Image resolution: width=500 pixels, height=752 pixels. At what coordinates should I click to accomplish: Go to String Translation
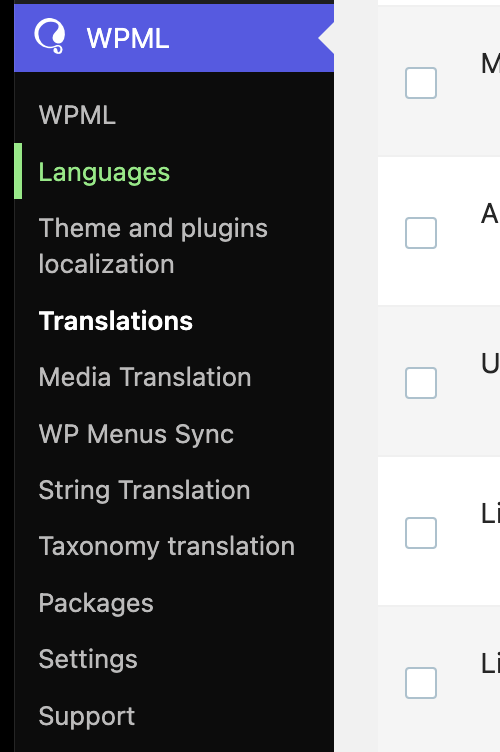click(144, 490)
